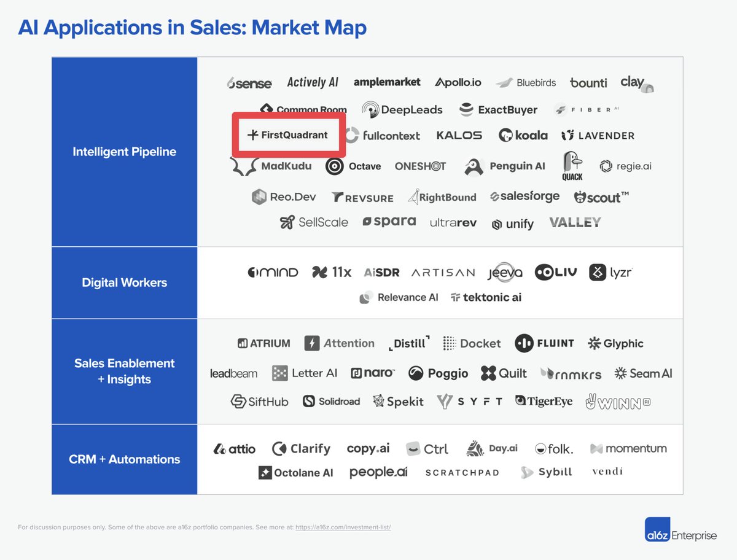Click the RightBound logo
The width and height of the screenshot is (737, 560).
click(442, 197)
